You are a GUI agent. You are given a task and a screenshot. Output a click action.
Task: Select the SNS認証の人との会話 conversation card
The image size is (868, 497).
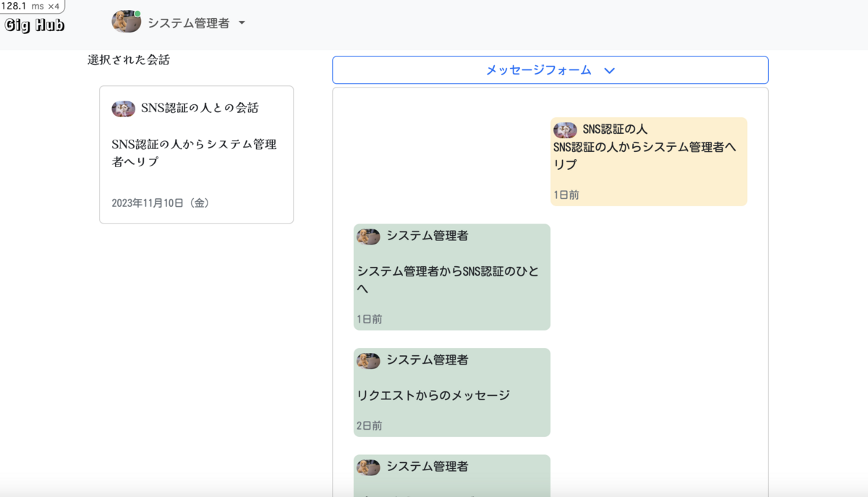[x=196, y=154]
